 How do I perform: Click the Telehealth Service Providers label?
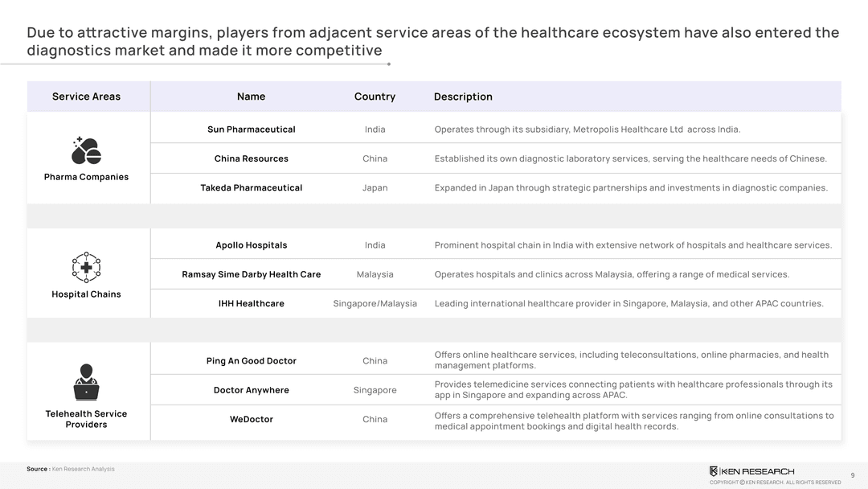86,419
